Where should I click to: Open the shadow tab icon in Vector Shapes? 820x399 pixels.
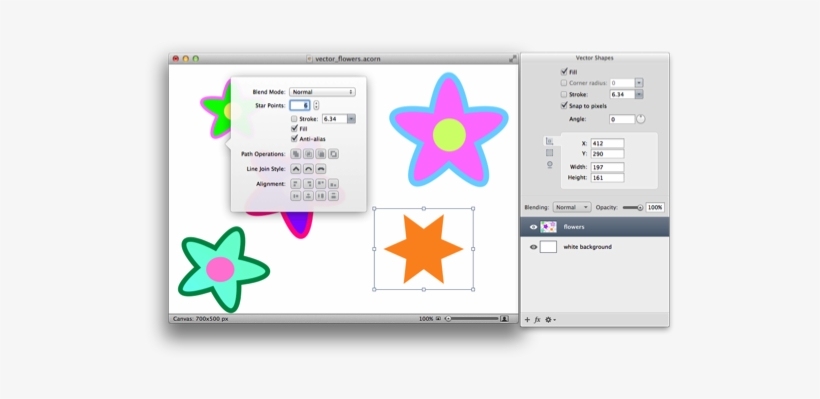(x=549, y=164)
